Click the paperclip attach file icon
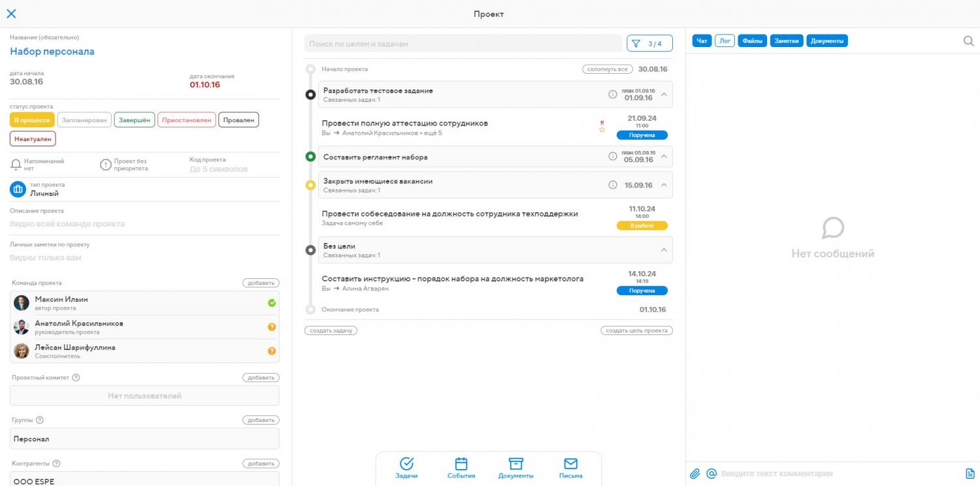980x486 pixels. click(695, 474)
